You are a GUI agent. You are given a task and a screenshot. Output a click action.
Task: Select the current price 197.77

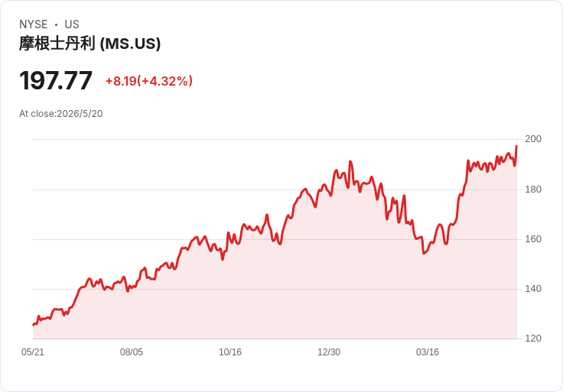pyautogui.click(x=56, y=80)
